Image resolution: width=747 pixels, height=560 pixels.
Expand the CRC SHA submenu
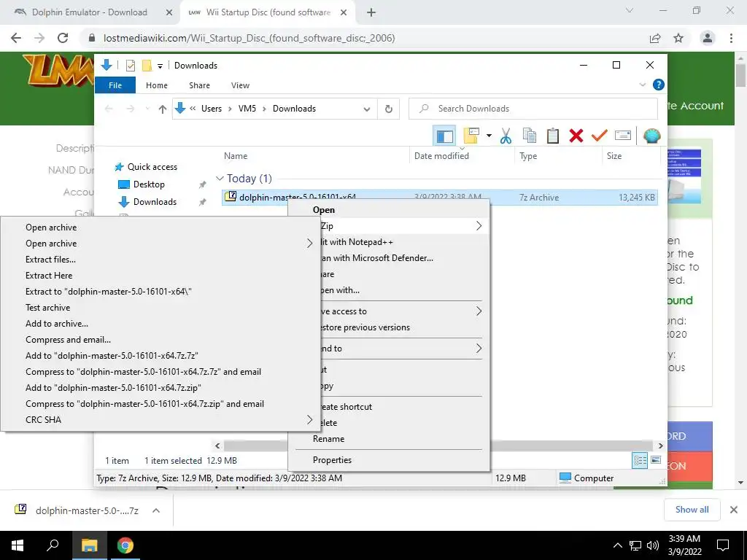(160, 420)
